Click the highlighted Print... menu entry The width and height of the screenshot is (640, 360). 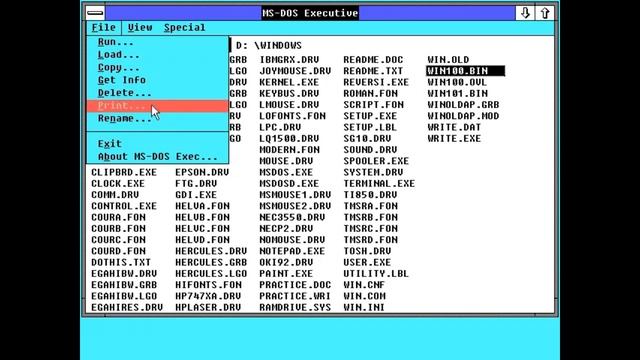click(x=157, y=106)
